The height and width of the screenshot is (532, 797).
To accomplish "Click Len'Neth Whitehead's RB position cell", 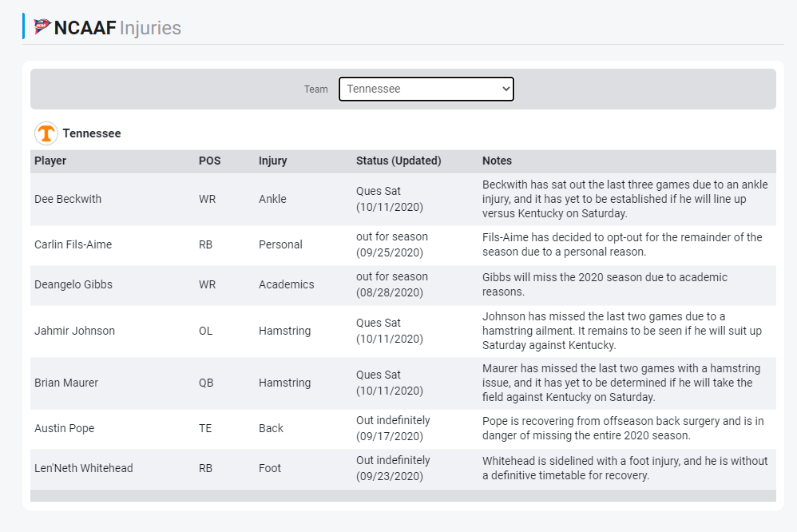I will click(205, 468).
